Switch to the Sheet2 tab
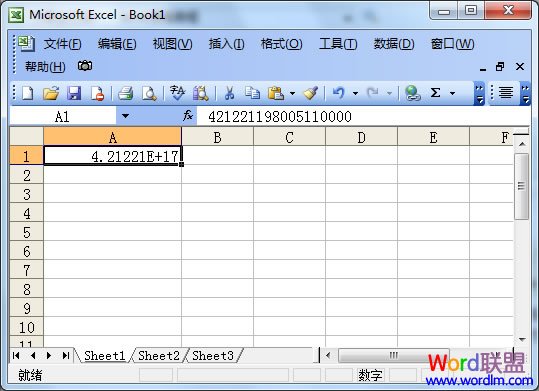Screen dimensions: 539x391 click(x=159, y=356)
